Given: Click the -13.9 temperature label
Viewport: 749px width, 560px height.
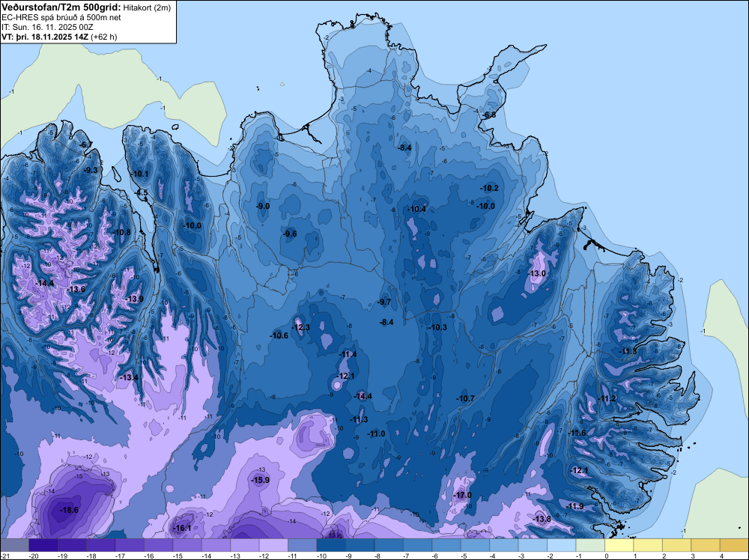Looking at the screenshot, I should point(135,299).
